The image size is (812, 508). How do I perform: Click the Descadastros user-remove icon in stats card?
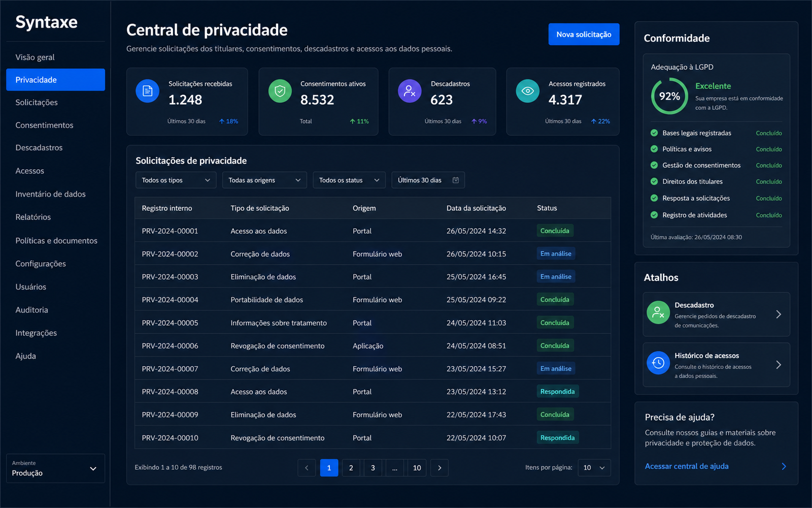click(x=410, y=91)
